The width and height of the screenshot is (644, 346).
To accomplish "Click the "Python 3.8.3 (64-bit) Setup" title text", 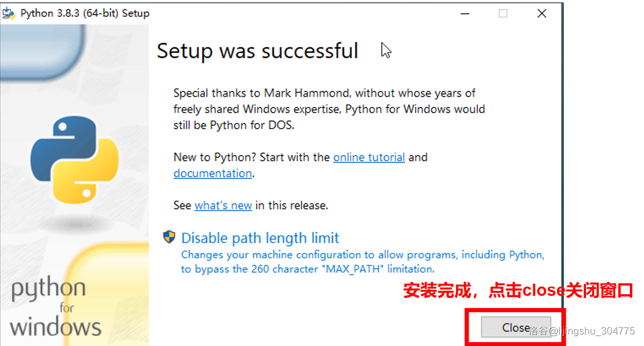I will pyautogui.click(x=85, y=14).
